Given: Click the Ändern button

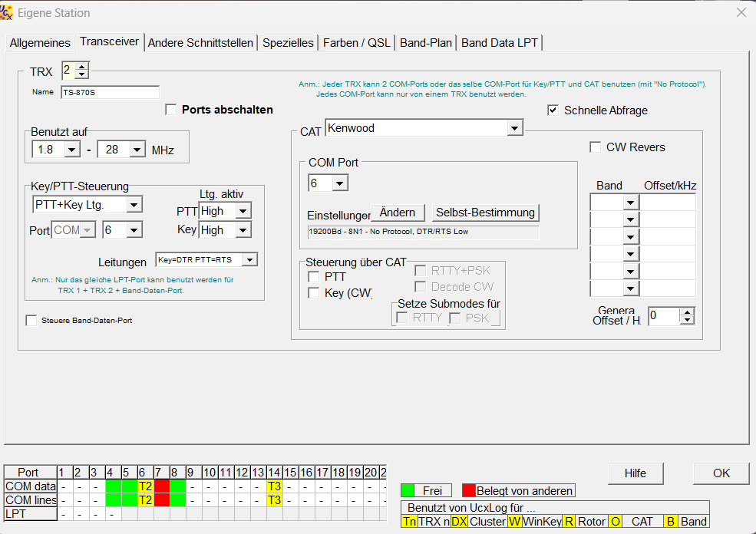Looking at the screenshot, I should click(x=398, y=213).
